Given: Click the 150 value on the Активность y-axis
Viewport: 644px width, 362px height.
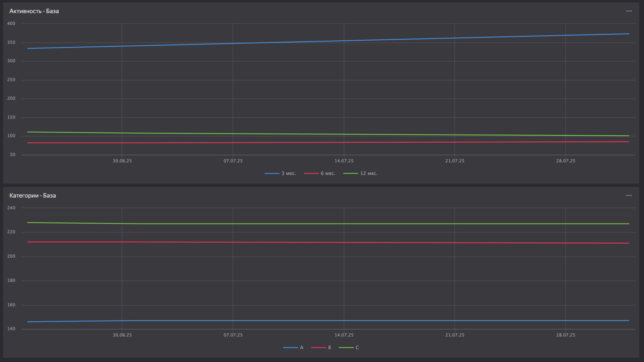Looking at the screenshot, I should (11, 117).
